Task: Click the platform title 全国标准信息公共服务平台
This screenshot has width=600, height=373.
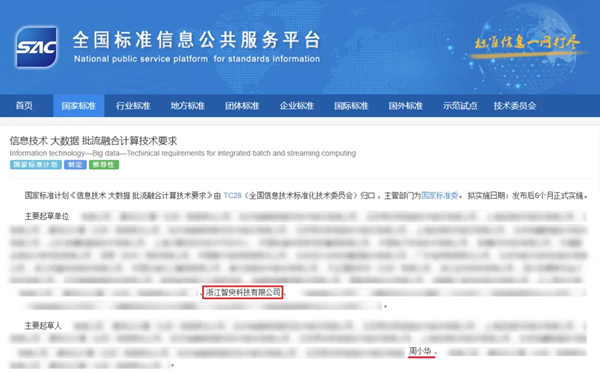Action: click(x=197, y=40)
